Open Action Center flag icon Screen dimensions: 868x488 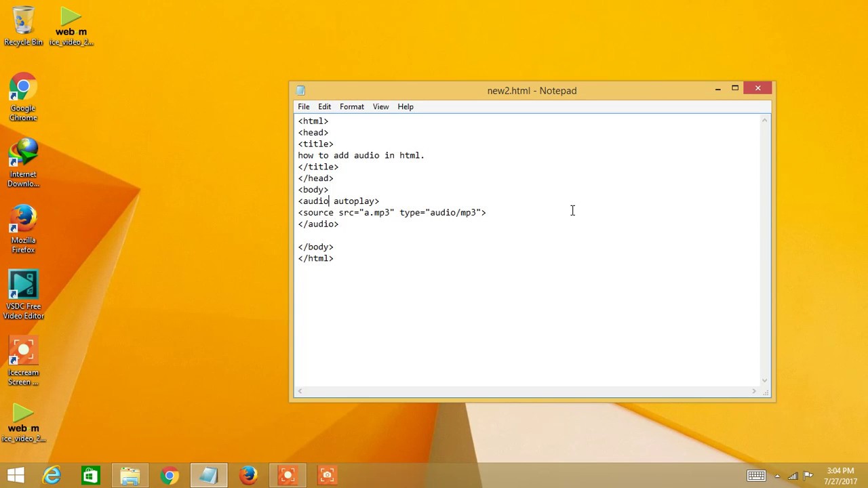[x=808, y=476]
